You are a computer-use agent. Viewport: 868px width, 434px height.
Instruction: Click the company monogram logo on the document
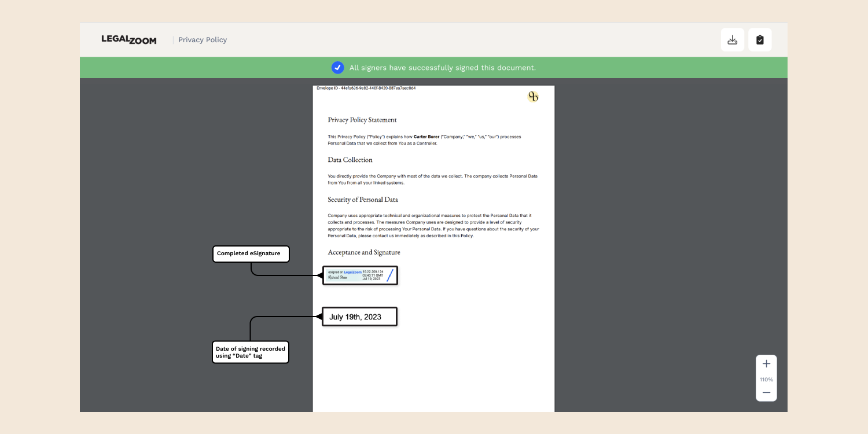click(x=533, y=96)
